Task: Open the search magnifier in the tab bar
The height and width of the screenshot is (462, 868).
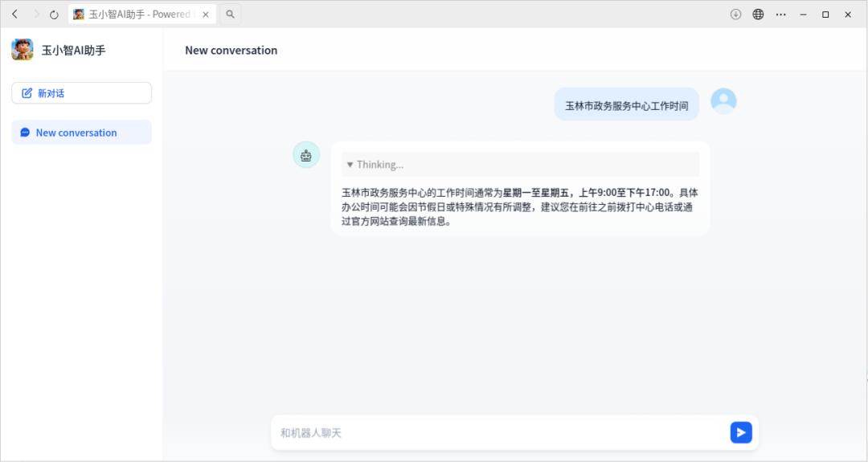Action: (x=231, y=14)
